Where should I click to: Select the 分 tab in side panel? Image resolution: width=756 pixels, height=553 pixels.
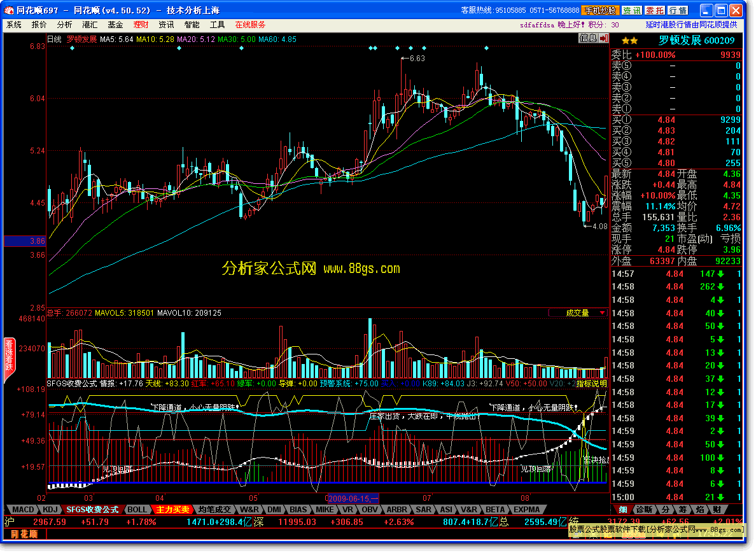(x=666, y=510)
